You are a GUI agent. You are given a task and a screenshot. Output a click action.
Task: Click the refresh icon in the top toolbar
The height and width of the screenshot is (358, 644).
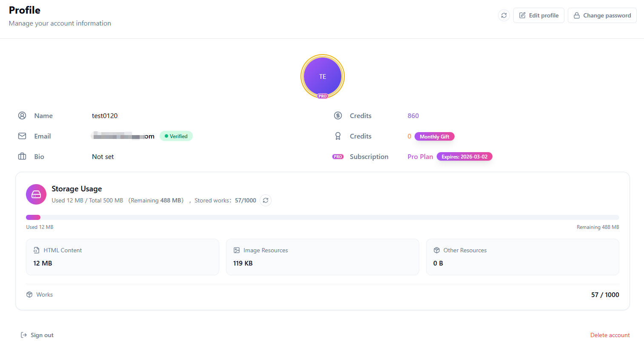click(x=504, y=15)
